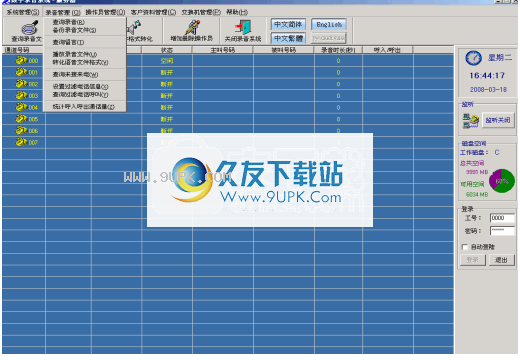Click the channel number column header

click(24, 50)
